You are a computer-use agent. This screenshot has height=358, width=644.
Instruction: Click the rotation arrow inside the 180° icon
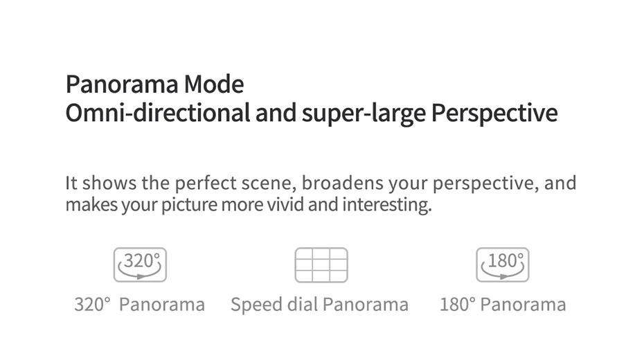coord(502,273)
